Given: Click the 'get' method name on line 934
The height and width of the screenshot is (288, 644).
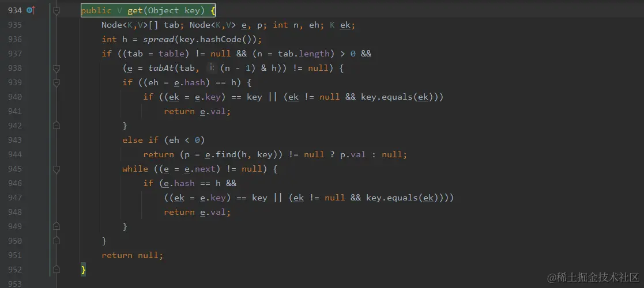Looking at the screenshot, I should pyautogui.click(x=135, y=11).
